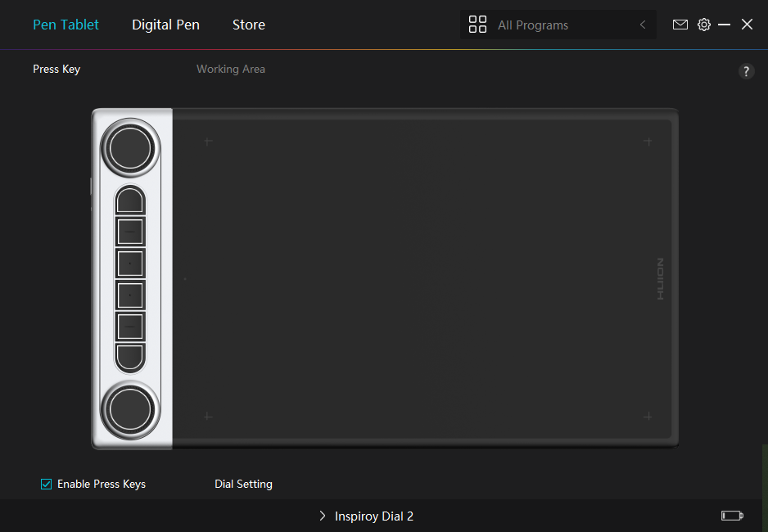
Task: Toggle the Enable Press Keys checkbox
Action: pyautogui.click(x=46, y=484)
